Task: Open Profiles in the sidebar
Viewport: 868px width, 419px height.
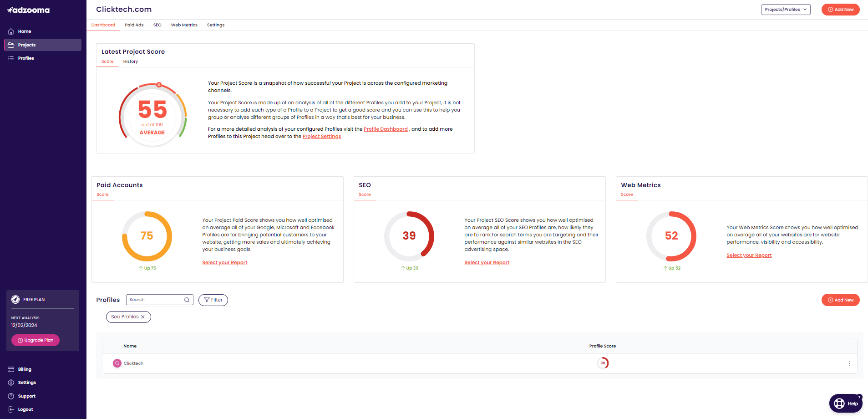Action: 43,58
